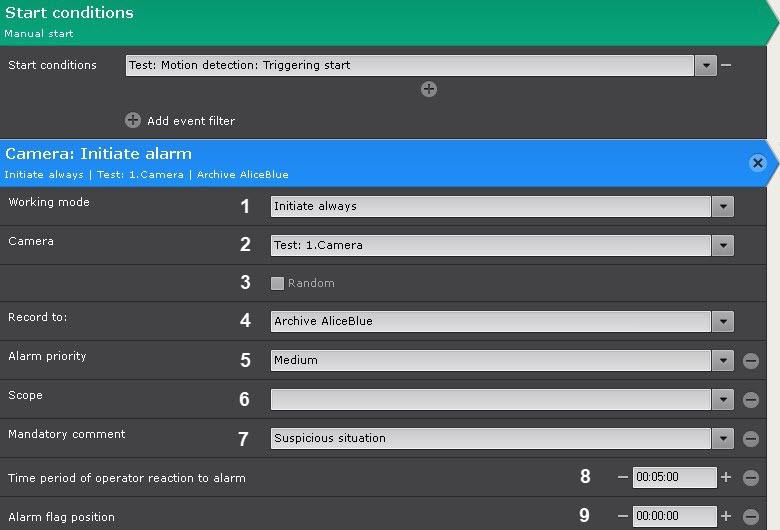Choose archive in Record to dropdown
Image resolution: width=780 pixels, height=530 pixels.
(723, 322)
